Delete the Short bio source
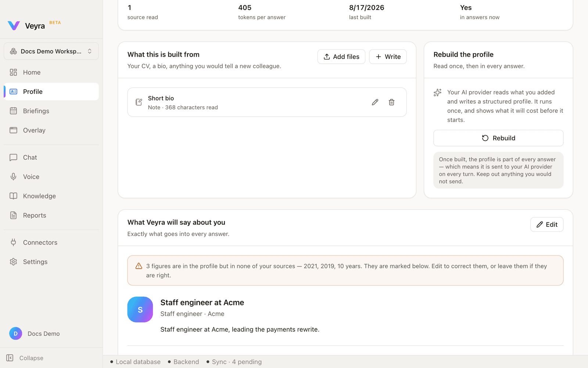 tap(392, 102)
